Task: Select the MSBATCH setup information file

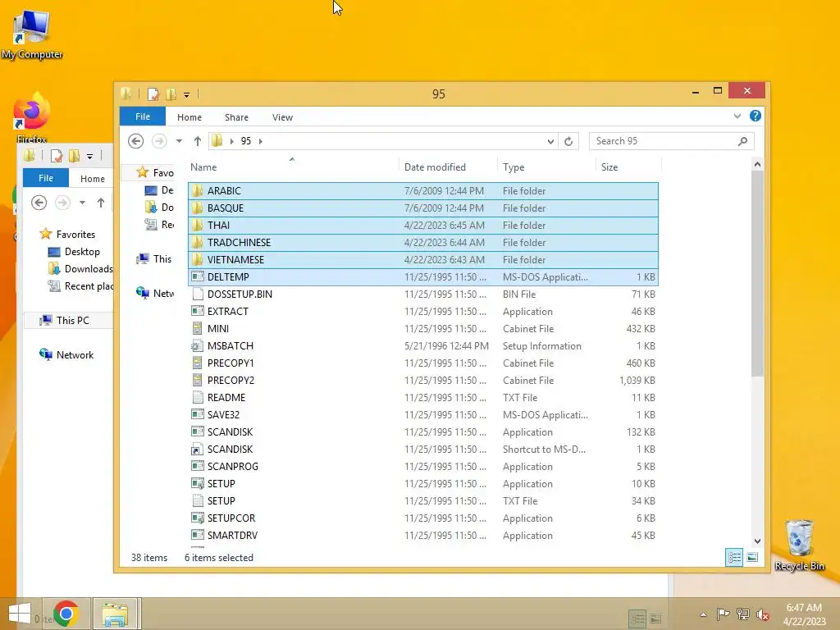Action: tap(423, 345)
